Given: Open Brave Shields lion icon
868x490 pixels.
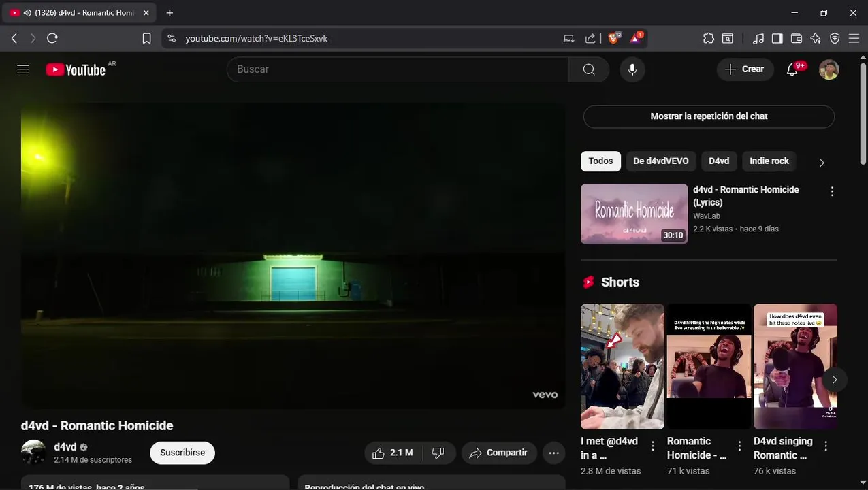Looking at the screenshot, I should pos(614,38).
